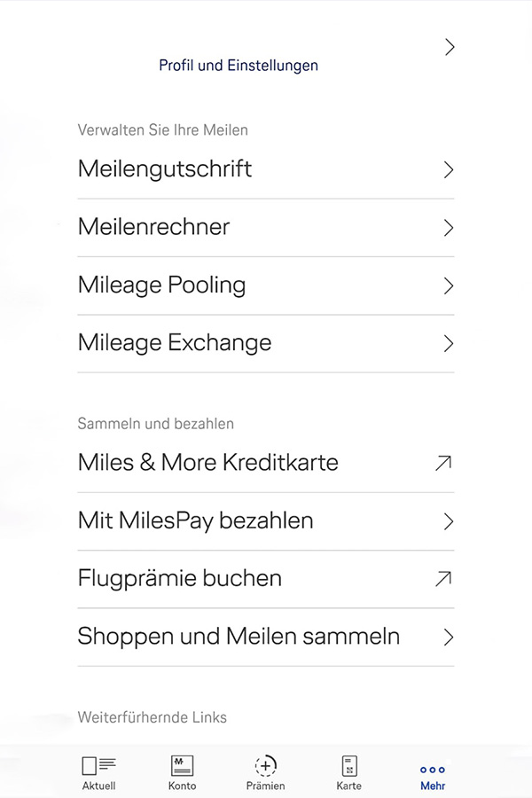Viewport: 532px width, 798px height.
Task: Open Meilenrechner using its right chevron
Action: click(x=449, y=228)
